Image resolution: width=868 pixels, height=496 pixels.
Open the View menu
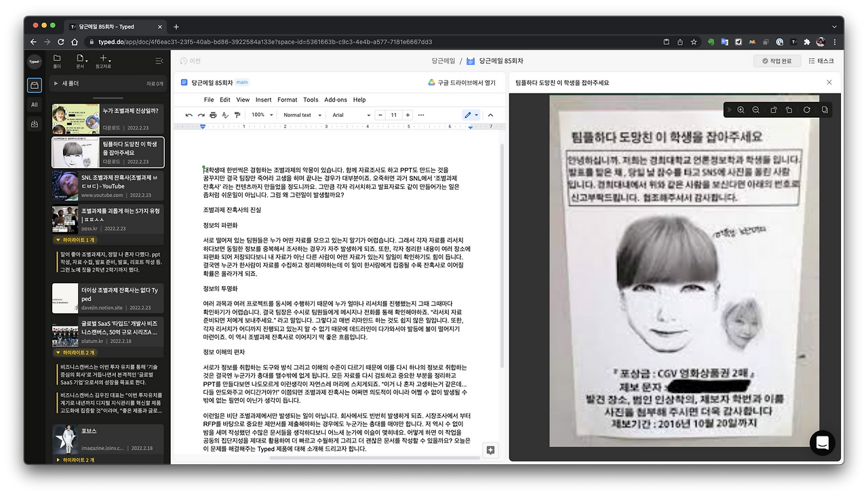click(x=243, y=100)
